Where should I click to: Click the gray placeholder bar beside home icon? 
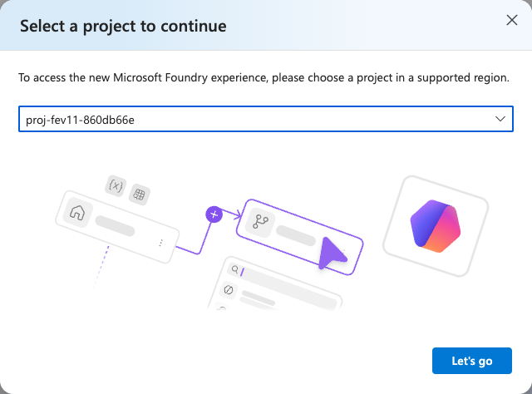tap(115, 225)
